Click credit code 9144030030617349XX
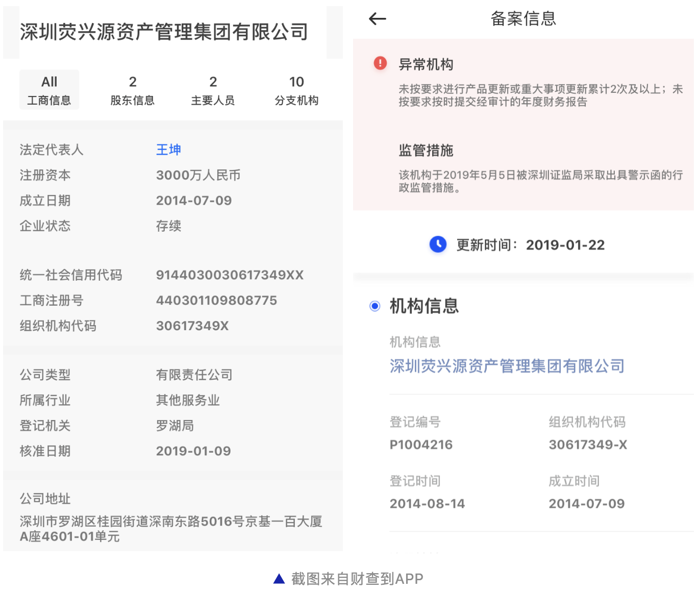 point(230,275)
